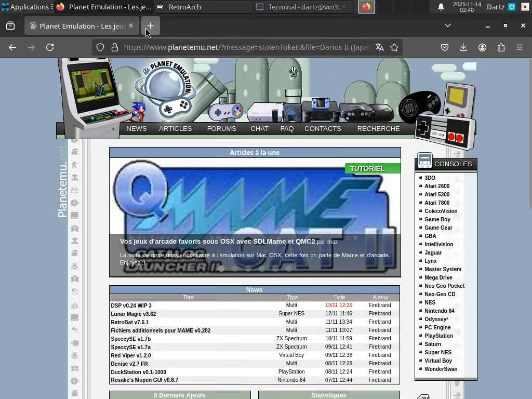The image size is (532, 399).
Task: Click the Firebrand author of DSP v0.24
Action: pos(380,305)
